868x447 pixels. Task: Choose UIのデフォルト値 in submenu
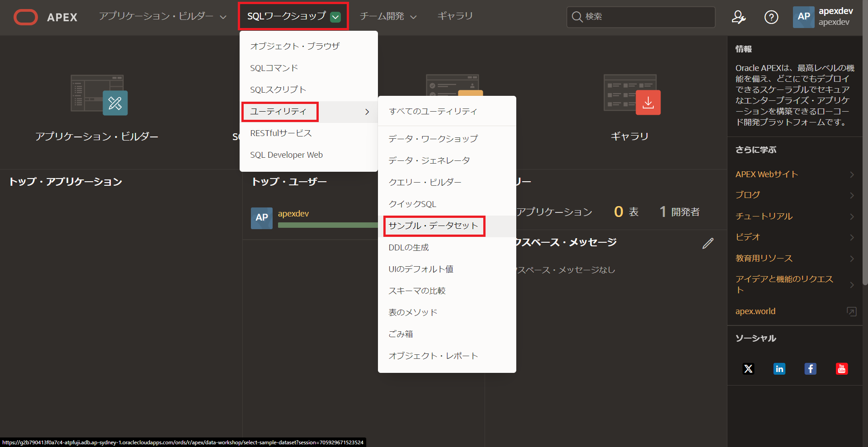click(447, 269)
